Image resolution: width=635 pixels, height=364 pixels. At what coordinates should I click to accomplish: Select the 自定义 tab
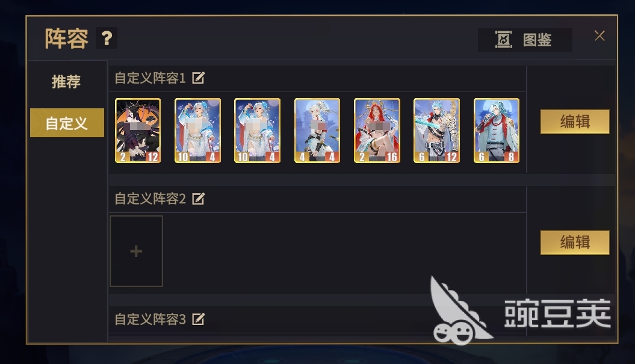click(x=67, y=123)
